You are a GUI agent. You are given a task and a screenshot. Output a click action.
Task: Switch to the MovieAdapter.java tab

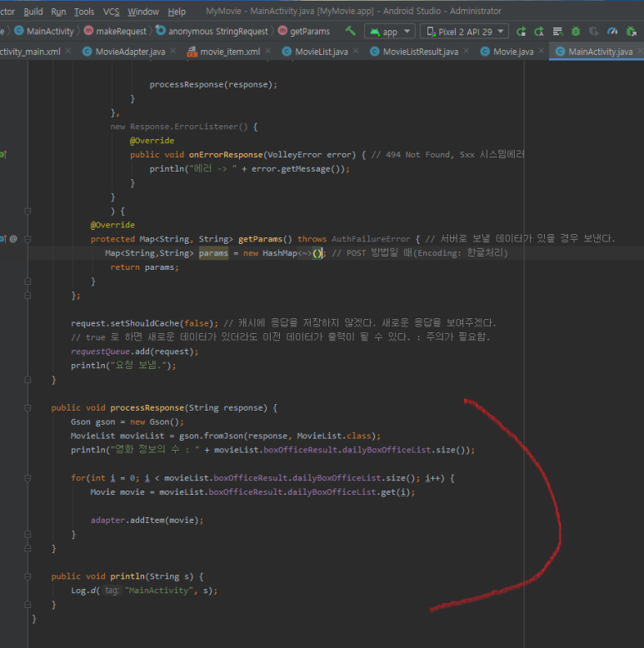130,52
